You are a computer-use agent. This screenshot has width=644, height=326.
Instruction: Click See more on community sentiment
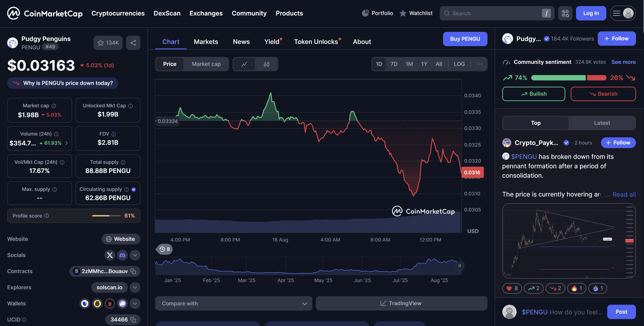click(624, 62)
